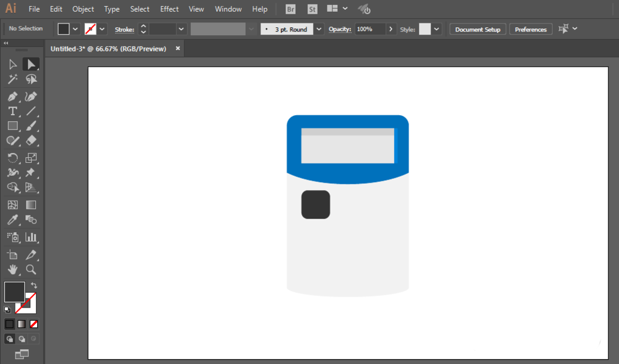Select the Shape Builder tool

pyautogui.click(x=12, y=188)
